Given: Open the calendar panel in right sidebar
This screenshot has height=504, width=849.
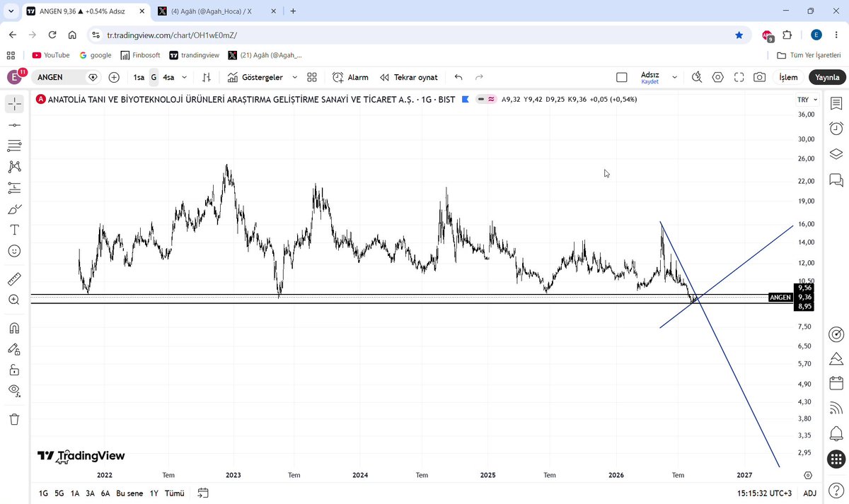Looking at the screenshot, I should (836, 383).
